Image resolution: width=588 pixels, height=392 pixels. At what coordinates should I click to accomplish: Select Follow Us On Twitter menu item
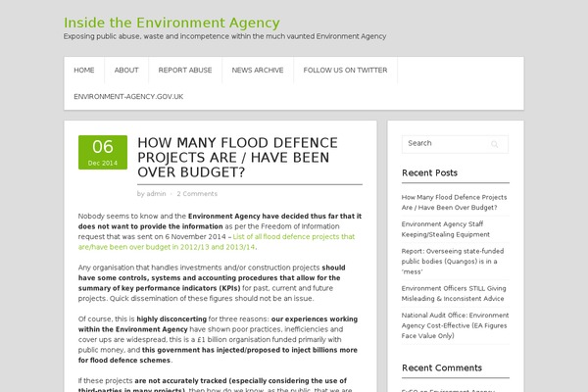(345, 71)
